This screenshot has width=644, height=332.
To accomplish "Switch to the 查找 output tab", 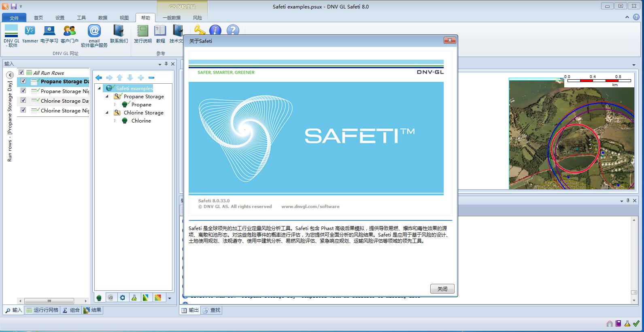I will coord(212,310).
